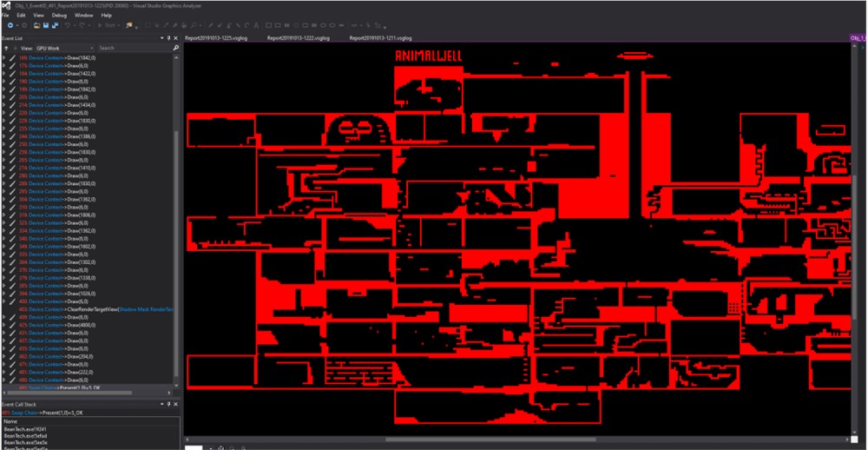Close the Event Call Stack panel
The width and height of the screenshot is (868, 450).
(x=176, y=405)
